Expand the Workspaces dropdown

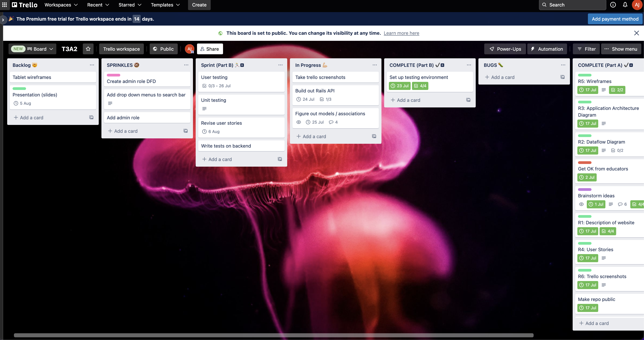point(61,5)
